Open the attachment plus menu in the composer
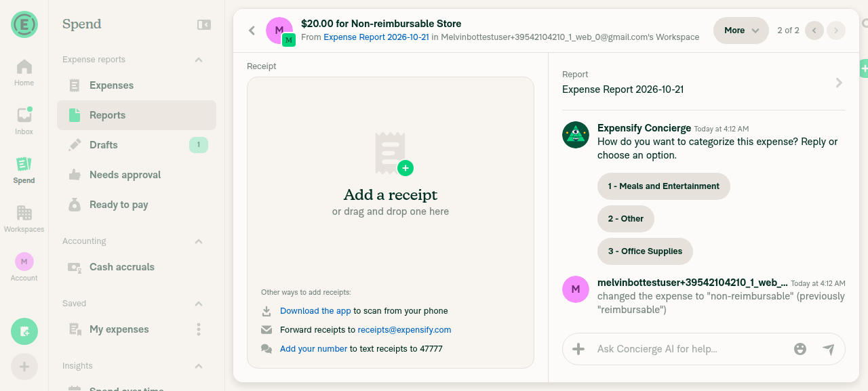The image size is (868, 391). pyautogui.click(x=578, y=349)
